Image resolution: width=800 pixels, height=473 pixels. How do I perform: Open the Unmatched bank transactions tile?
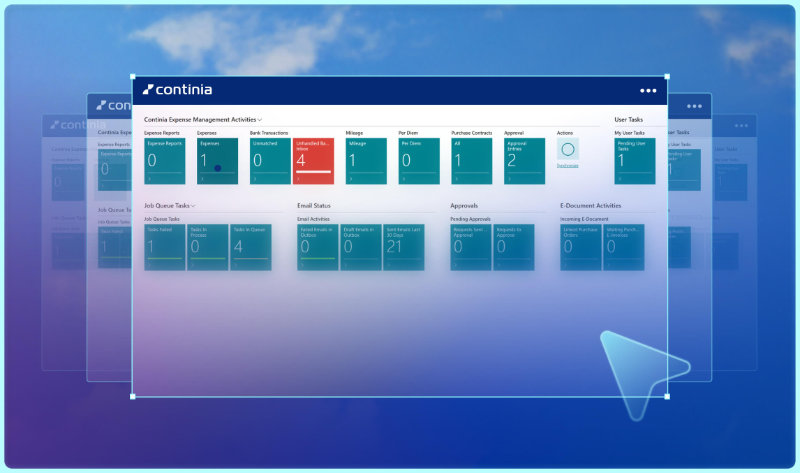tap(270, 161)
